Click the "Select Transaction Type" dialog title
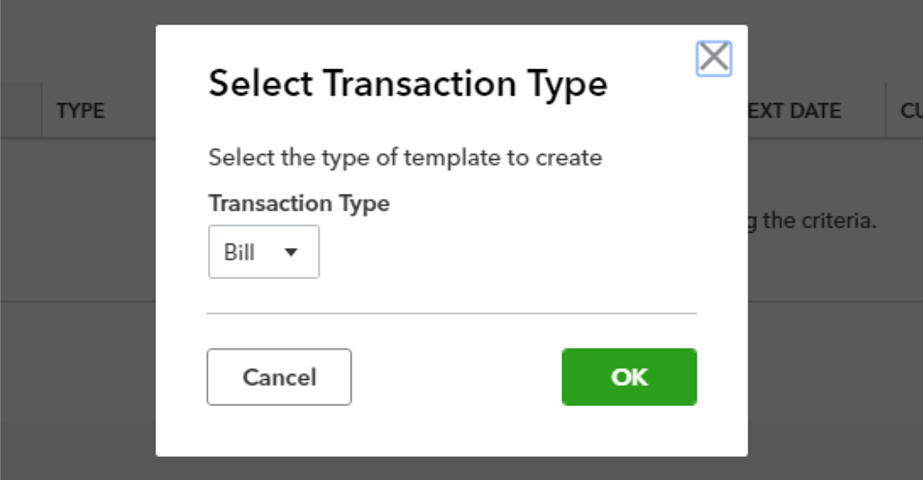The height and width of the screenshot is (480, 923). coord(407,84)
